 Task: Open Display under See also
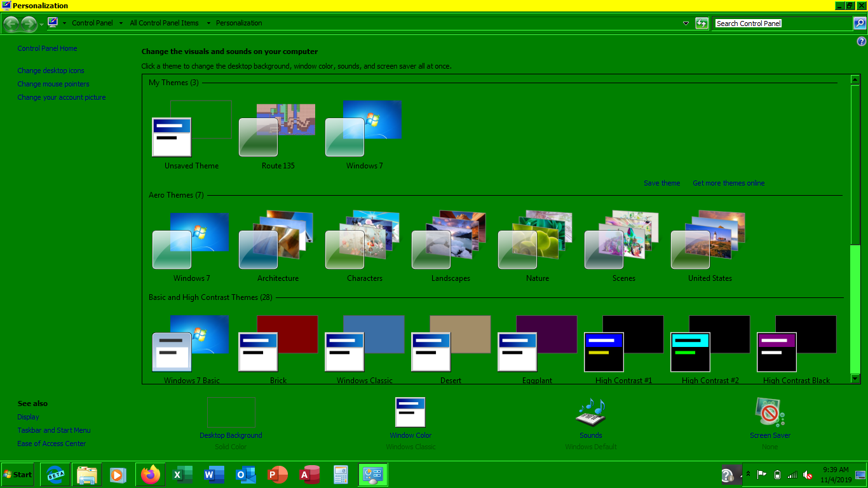tap(28, 417)
